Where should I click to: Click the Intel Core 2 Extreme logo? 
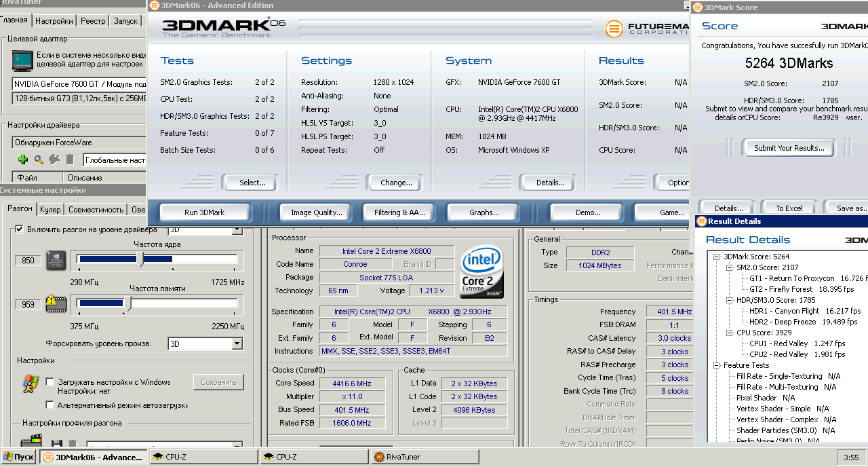(x=482, y=273)
